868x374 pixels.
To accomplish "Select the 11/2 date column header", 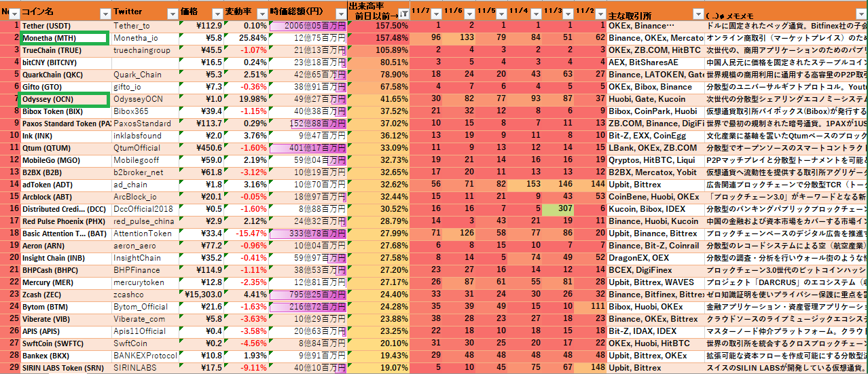I will point(585,12).
